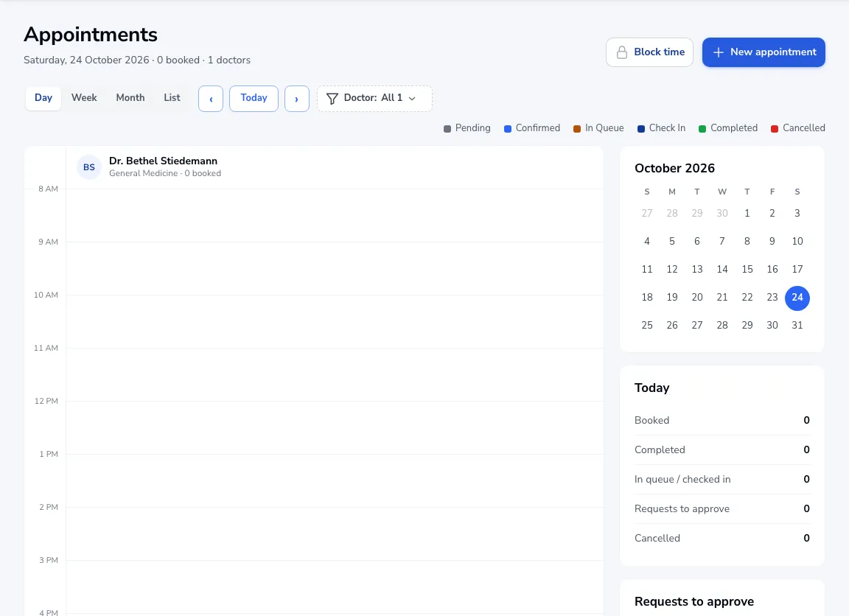This screenshot has height=616, width=849.
Task: Click the green Completed legend swatch
Action: pos(702,129)
